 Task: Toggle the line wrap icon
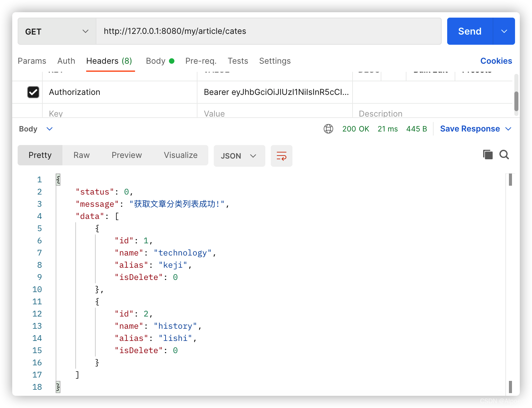(x=282, y=156)
